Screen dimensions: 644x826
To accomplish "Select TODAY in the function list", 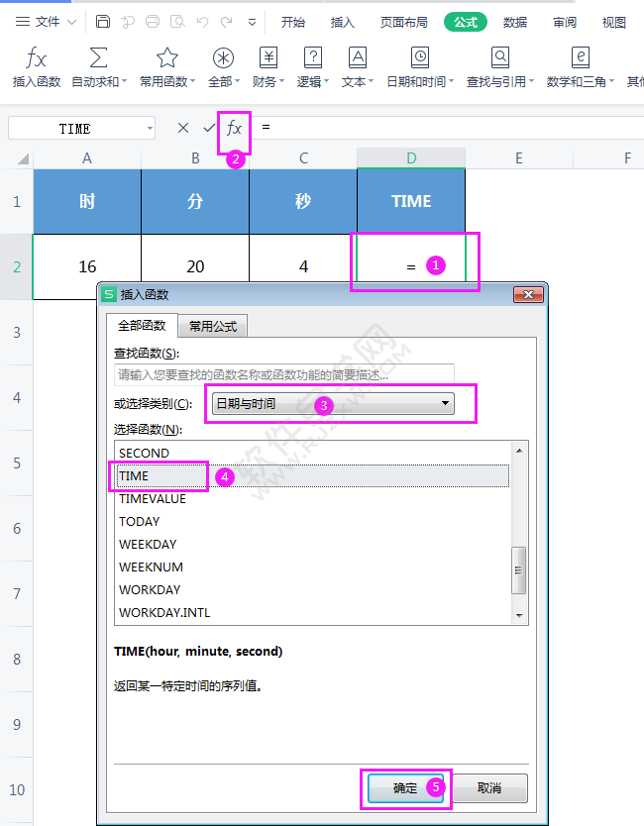I will tap(313, 521).
